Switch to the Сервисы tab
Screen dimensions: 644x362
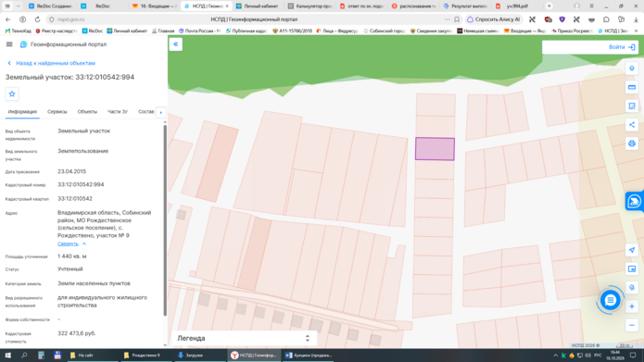(57, 112)
